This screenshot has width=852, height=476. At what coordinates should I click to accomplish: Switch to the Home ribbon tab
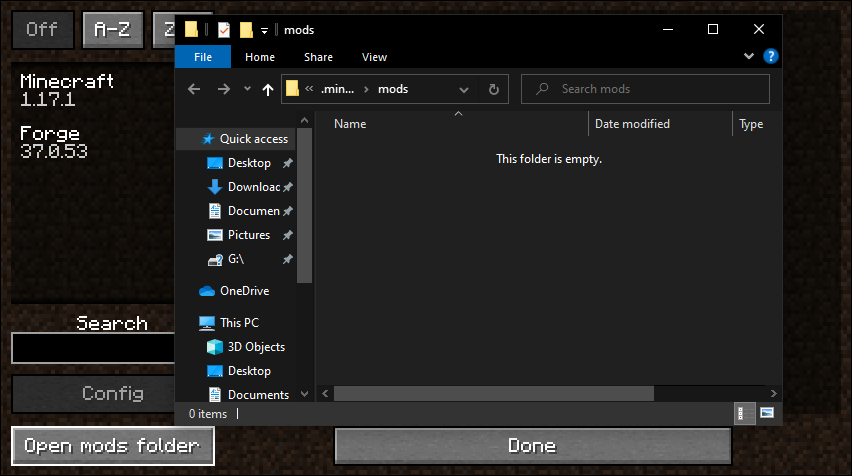[260, 57]
